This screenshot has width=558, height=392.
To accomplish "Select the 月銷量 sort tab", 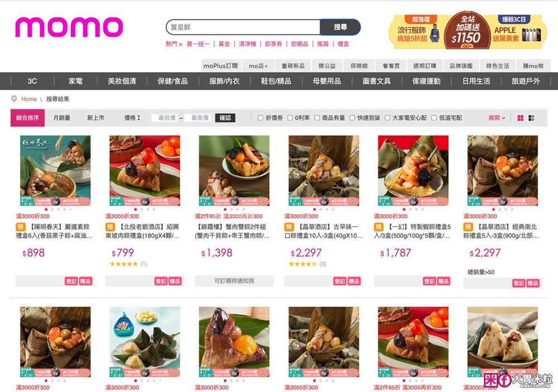I will click(x=62, y=118).
